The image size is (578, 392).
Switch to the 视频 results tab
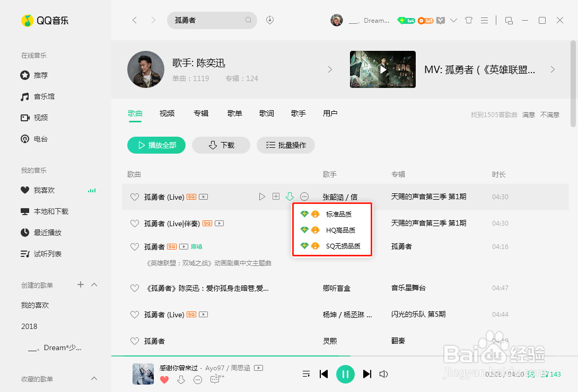167,113
